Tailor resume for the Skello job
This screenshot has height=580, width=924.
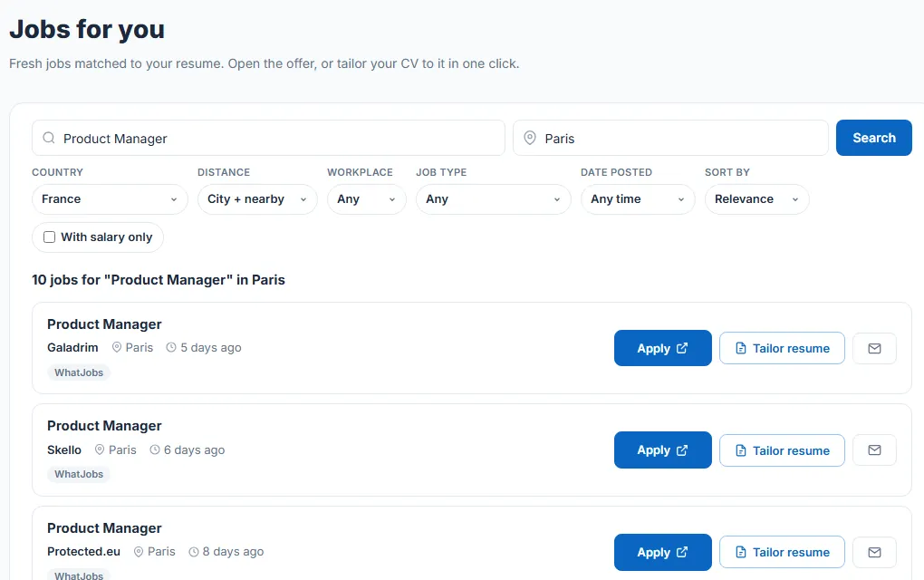tap(782, 450)
